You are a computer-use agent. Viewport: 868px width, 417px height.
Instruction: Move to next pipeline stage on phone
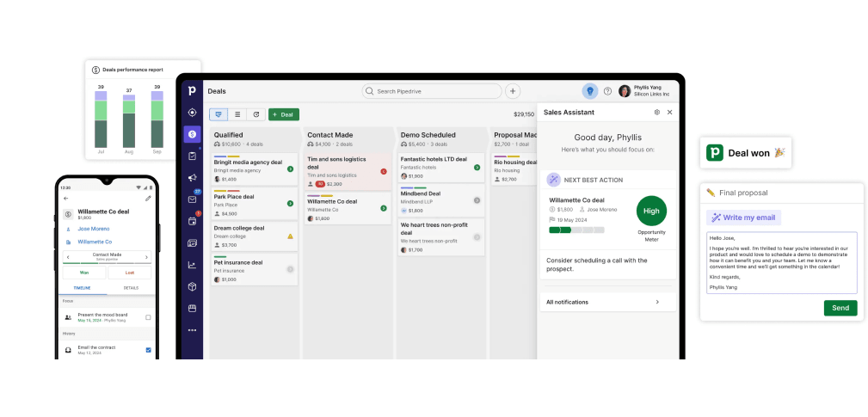click(147, 257)
